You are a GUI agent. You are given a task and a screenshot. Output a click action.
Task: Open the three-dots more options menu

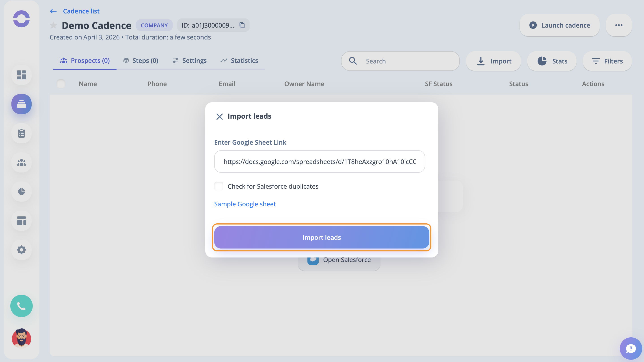[x=619, y=25]
